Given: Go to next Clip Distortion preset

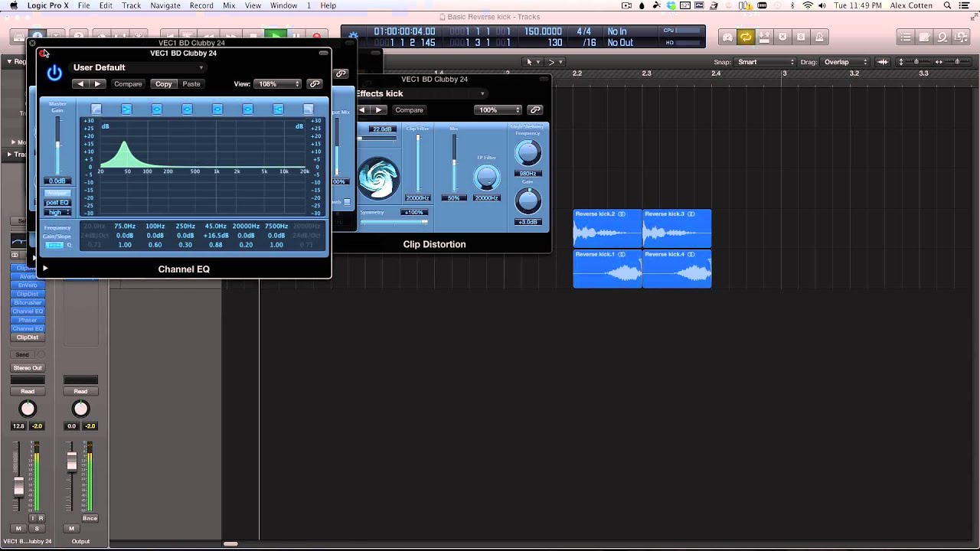Looking at the screenshot, I should pos(378,110).
